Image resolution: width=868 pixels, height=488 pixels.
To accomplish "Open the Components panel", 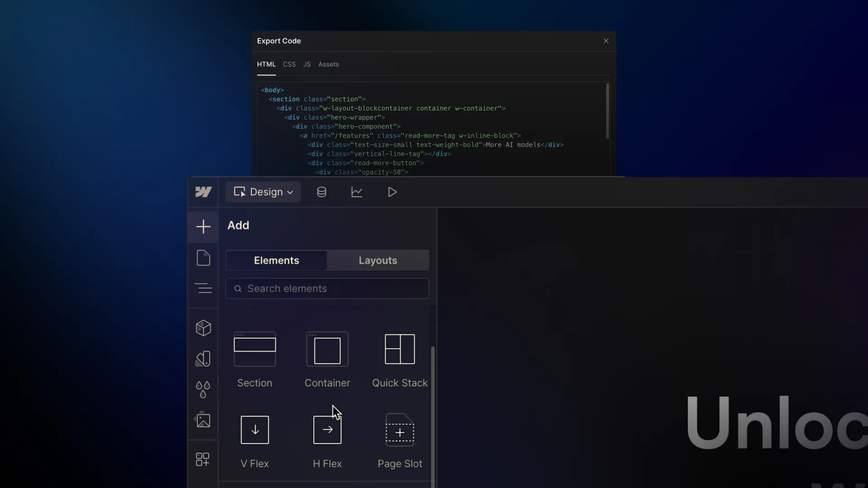I will (203, 328).
